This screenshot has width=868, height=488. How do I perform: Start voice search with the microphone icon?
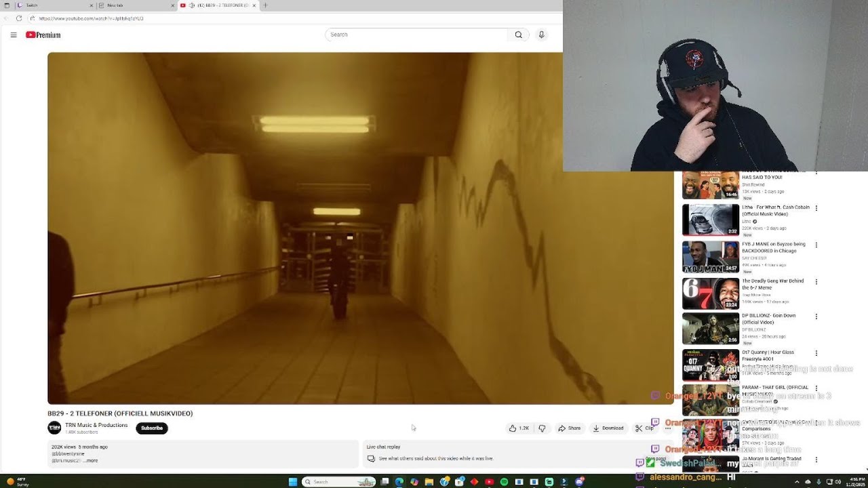[x=541, y=35]
